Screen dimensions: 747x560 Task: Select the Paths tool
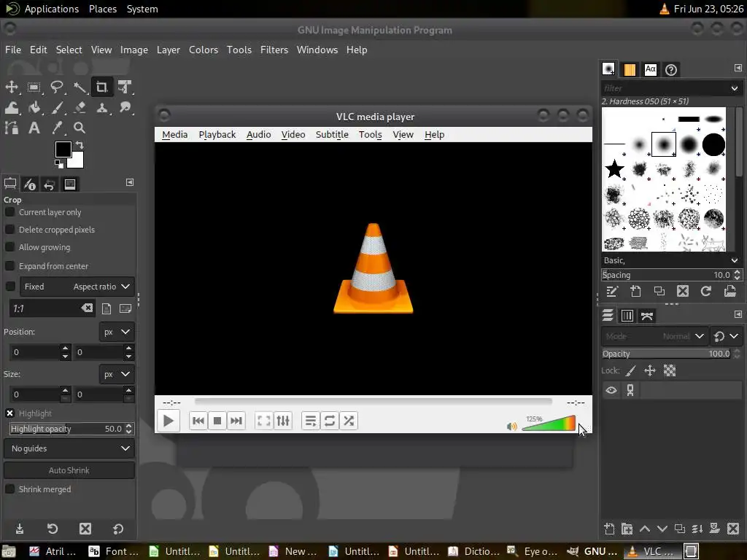point(12,128)
